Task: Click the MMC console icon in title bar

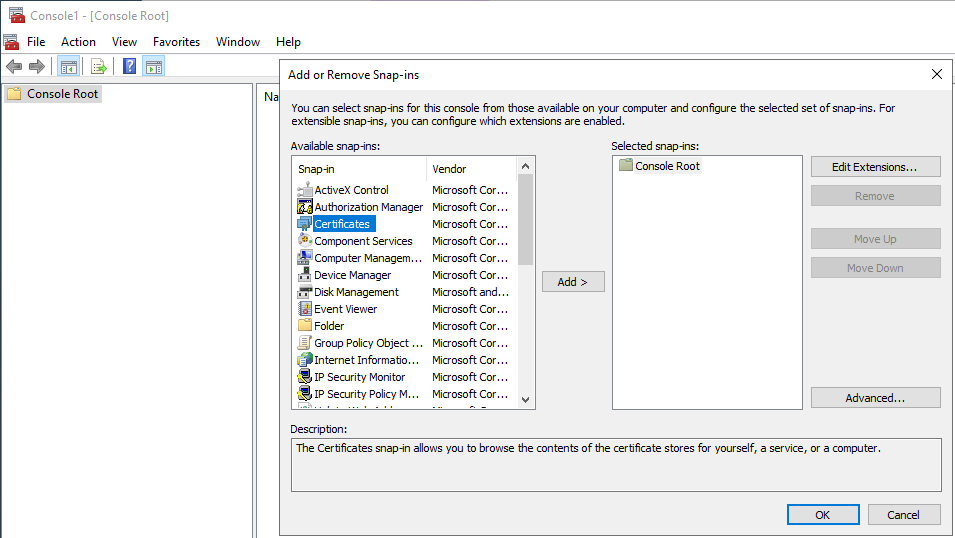Action: (16, 15)
